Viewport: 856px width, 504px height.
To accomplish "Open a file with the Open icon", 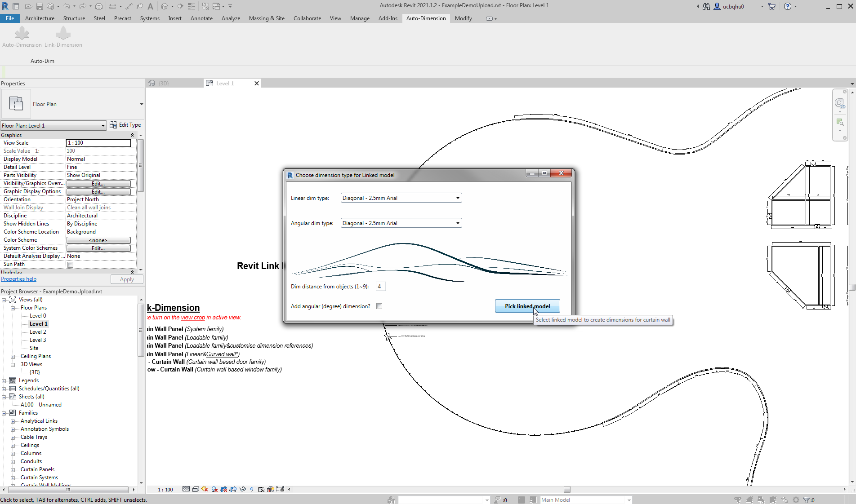I will (x=28, y=6).
